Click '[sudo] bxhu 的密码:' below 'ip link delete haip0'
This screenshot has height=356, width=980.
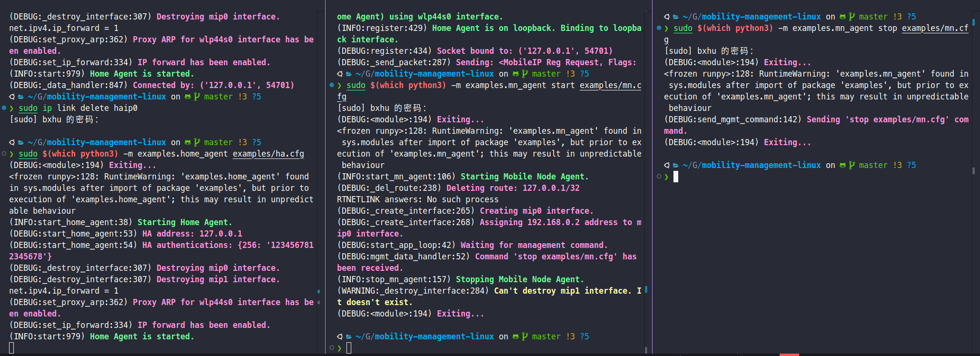click(x=54, y=119)
